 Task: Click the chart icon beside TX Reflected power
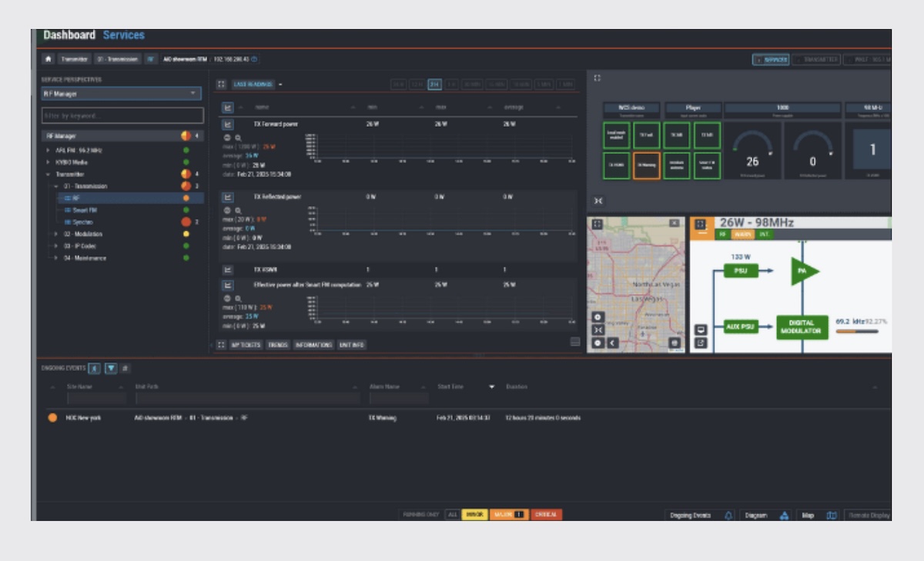click(x=228, y=197)
